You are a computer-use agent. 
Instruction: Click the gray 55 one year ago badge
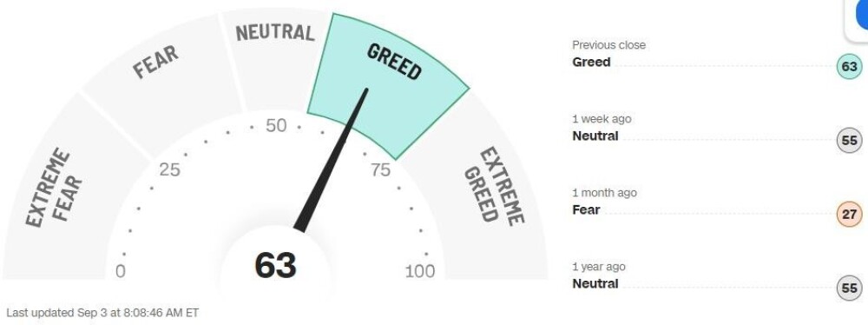(849, 288)
